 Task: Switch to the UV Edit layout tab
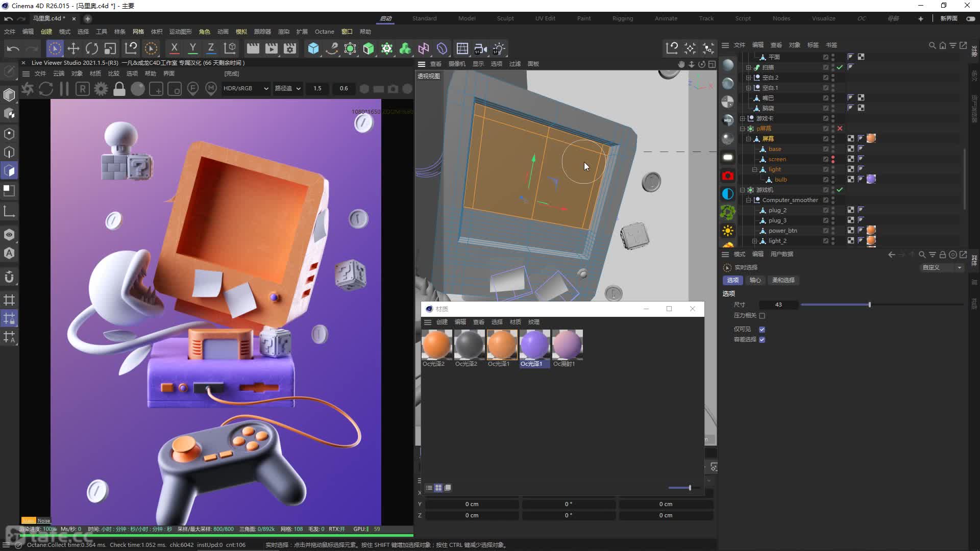click(x=545, y=18)
